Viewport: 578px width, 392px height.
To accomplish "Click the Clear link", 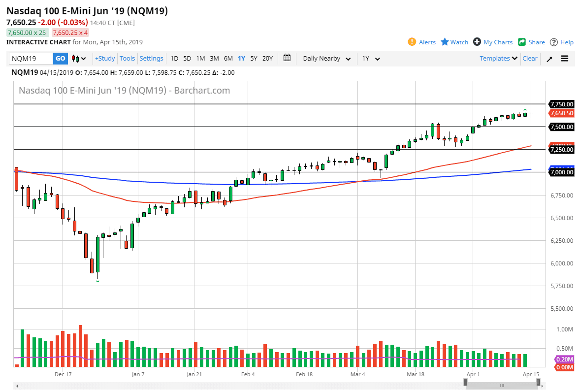I will 530,58.
